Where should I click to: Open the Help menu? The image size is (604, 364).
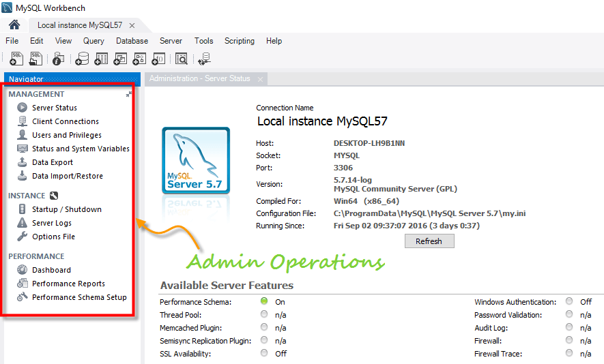click(274, 41)
